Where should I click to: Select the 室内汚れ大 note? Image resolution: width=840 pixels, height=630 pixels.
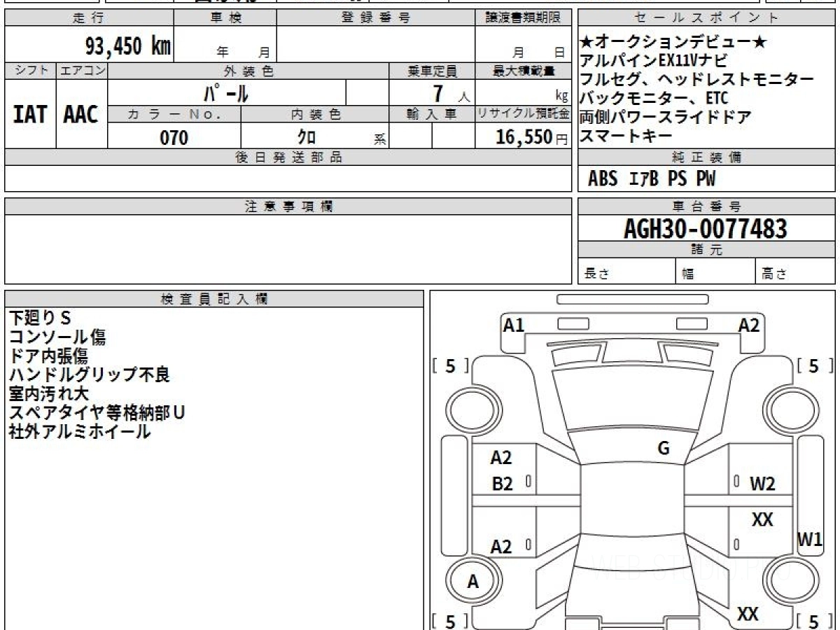[x=48, y=394]
